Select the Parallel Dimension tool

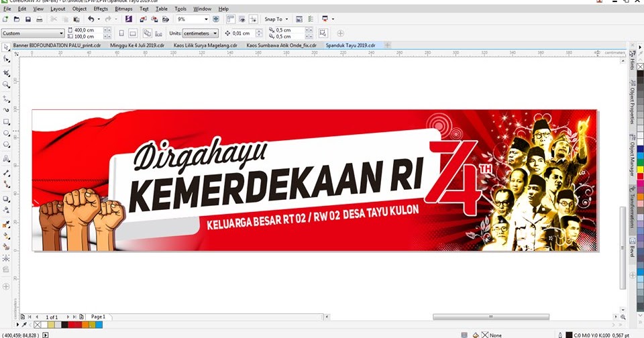[6, 173]
